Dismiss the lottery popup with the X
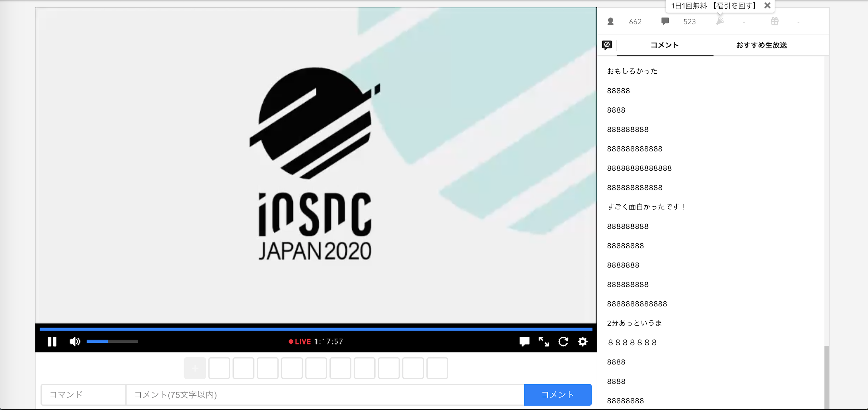Image resolution: width=868 pixels, height=410 pixels. coord(767,5)
